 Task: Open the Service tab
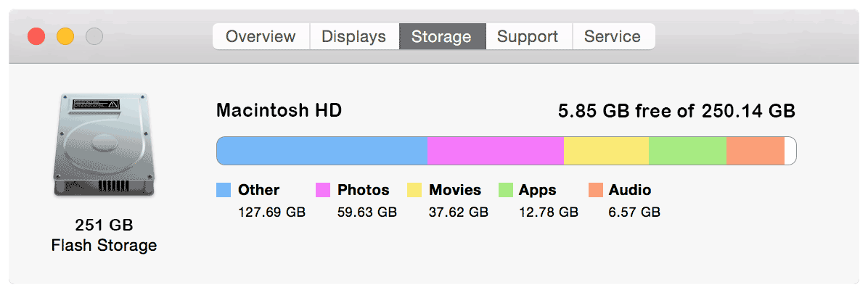pos(613,36)
